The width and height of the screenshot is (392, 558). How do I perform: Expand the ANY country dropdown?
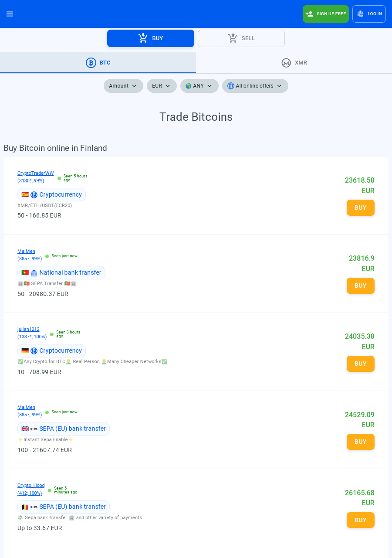199,86
